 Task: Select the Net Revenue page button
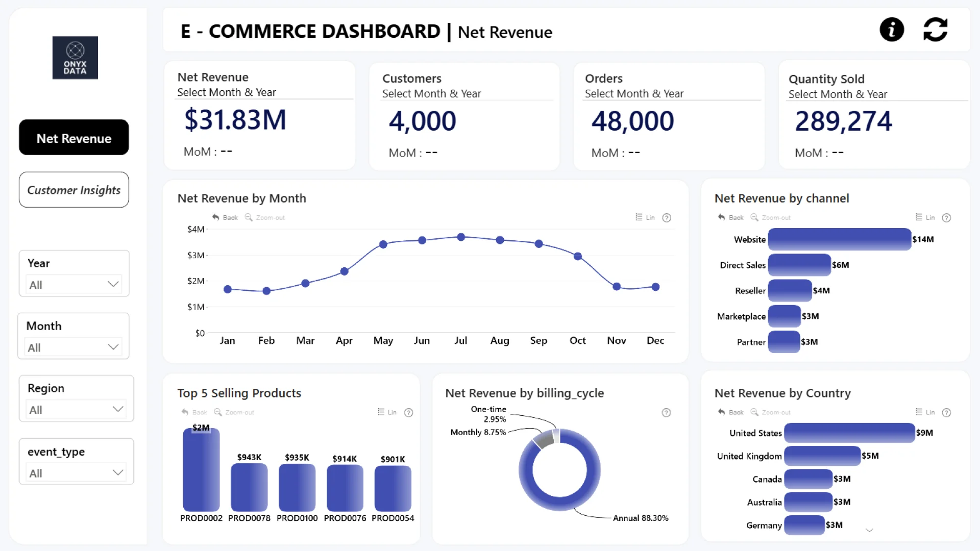(x=74, y=138)
